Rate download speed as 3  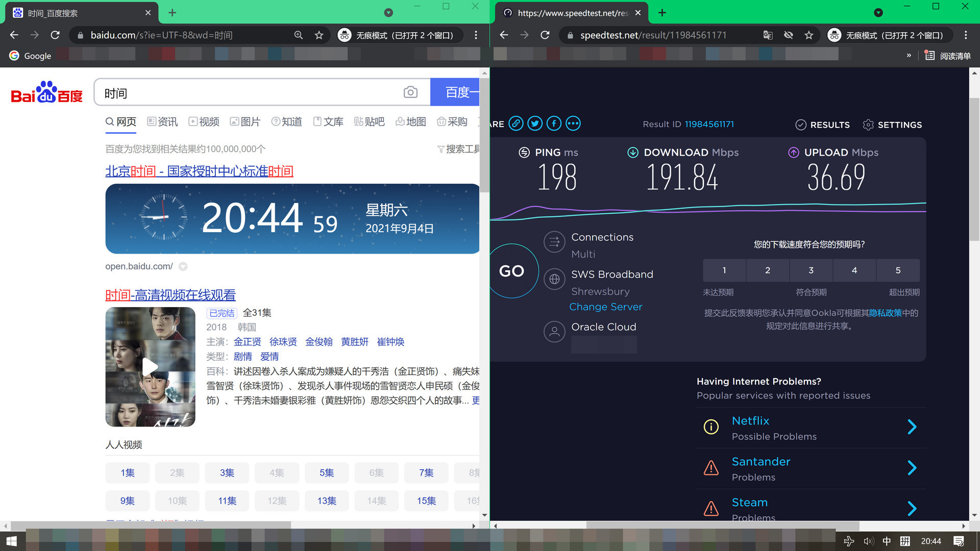(x=811, y=270)
